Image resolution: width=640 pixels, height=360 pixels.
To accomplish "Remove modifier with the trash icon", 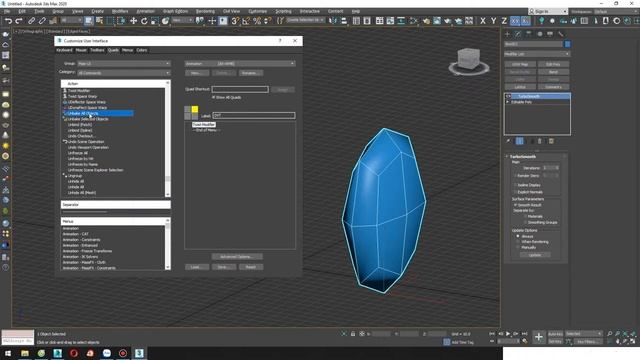I will [540, 141].
